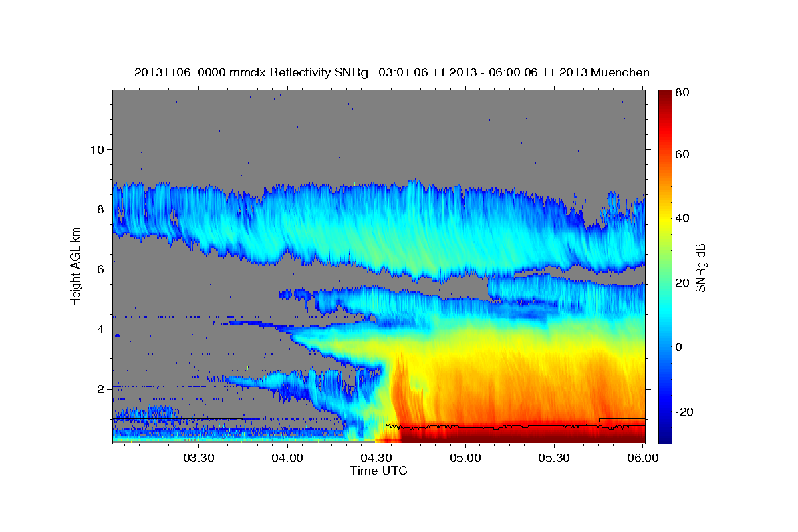
Task: Click the 04:30 time tick label
Action: click(376, 458)
